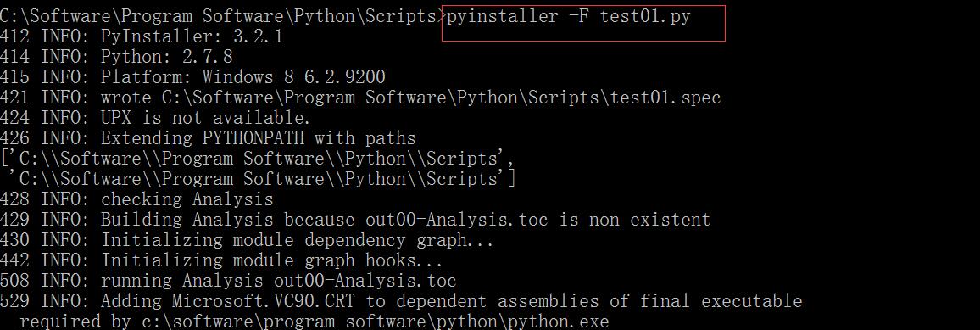Click the UPX is not available message
Image resolution: width=980 pixels, height=330 pixels.
point(155,118)
